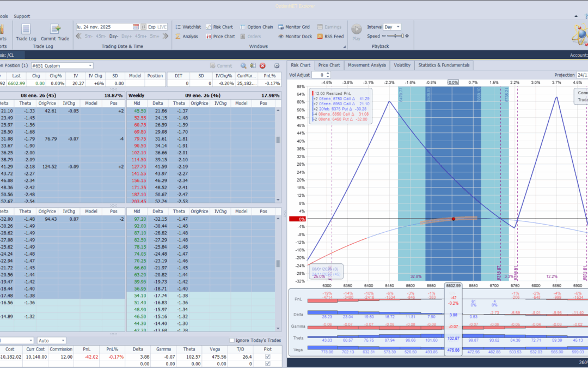This screenshot has width=588, height=368.
Task: Click the LIVE button in date bar
Action: [x=162, y=27]
